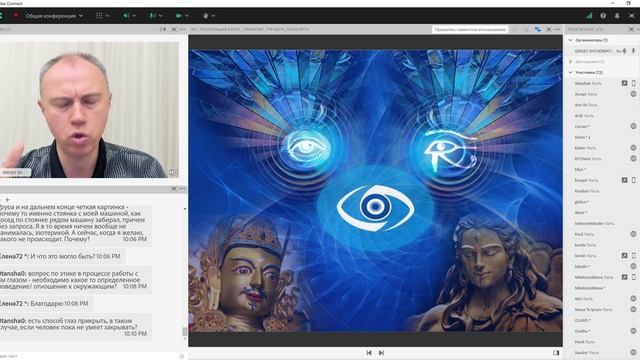Open video pod options three-dot menu
Screen dimensions: 640x360
[182, 29]
